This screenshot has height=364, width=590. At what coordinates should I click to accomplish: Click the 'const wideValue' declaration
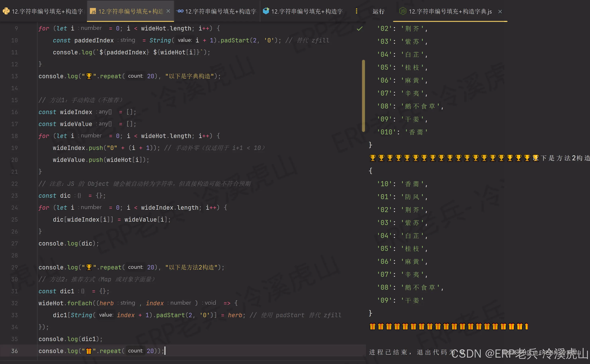point(65,124)
